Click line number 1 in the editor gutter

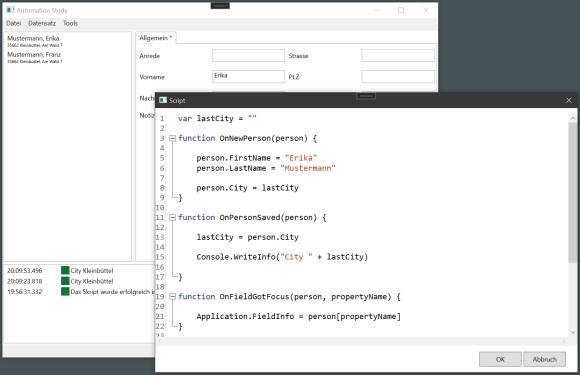162,119
